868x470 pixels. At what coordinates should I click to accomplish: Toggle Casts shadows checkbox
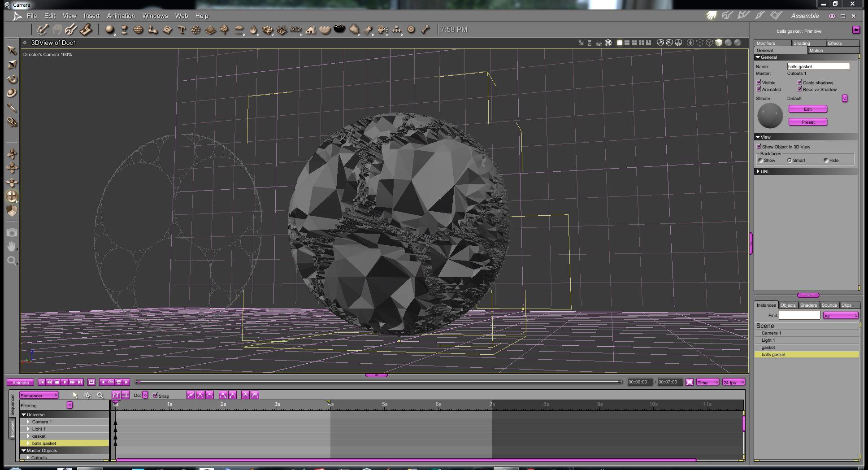(800, 83)
